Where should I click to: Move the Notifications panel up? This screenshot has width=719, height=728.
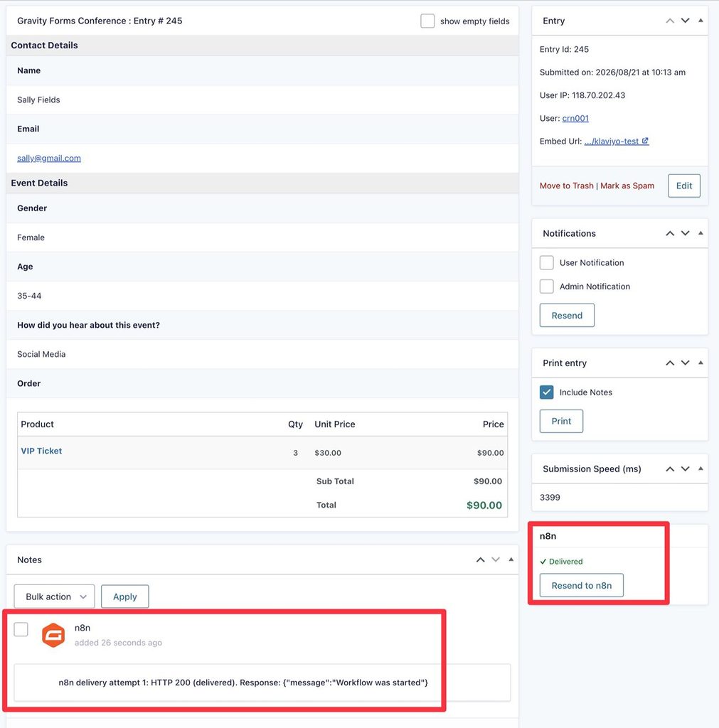coord(670,233)
